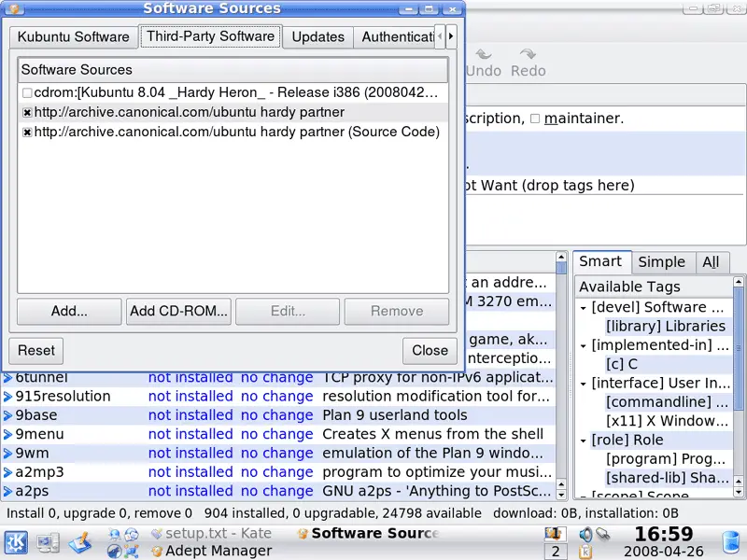
Task: Collapse the [devel] Software tag group
Action: (583, 308)
